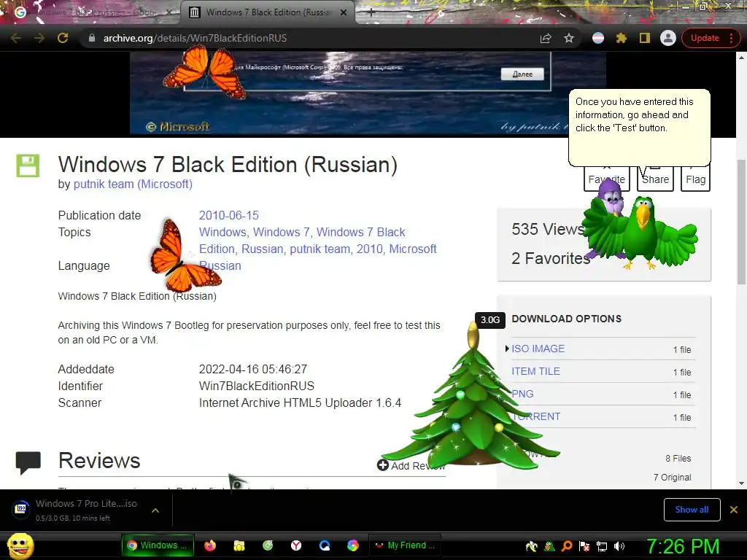Click the page vertical scrollbar thumb
747x560 pixels.
point(741,222)
